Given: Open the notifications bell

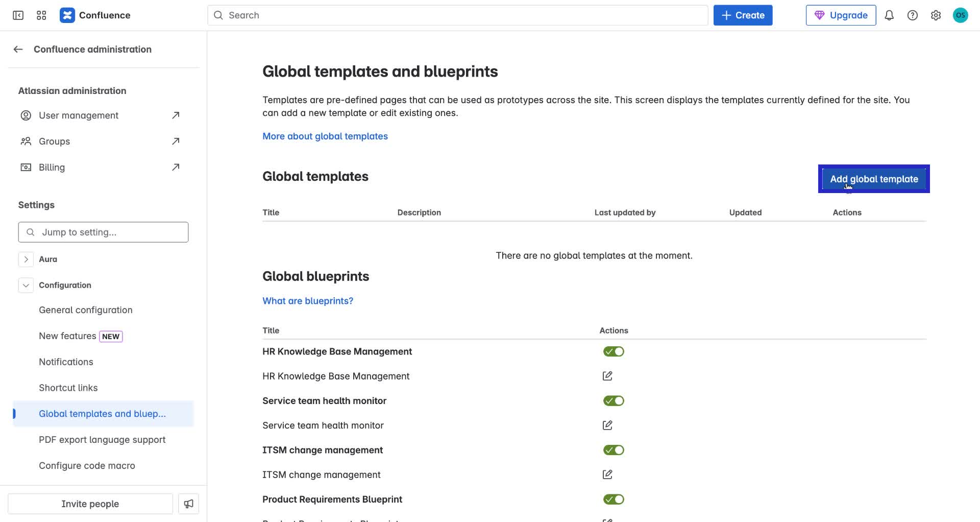Looking at the screenshot, I should (889, 15).
